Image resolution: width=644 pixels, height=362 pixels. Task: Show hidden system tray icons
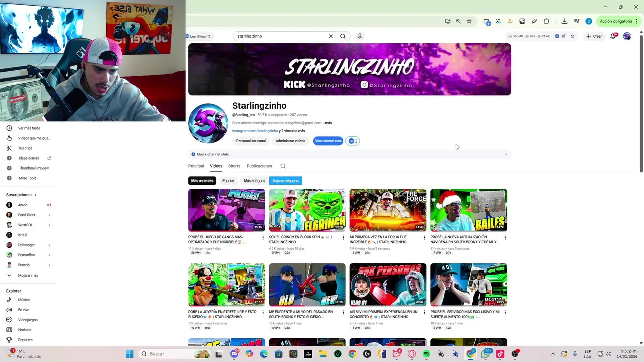[553, 354]
